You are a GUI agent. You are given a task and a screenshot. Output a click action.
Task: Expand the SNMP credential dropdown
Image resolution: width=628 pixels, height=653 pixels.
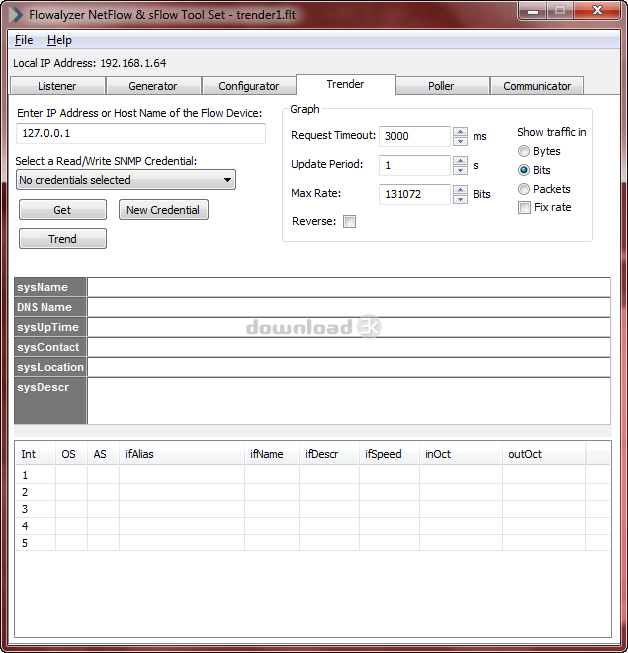126,180
